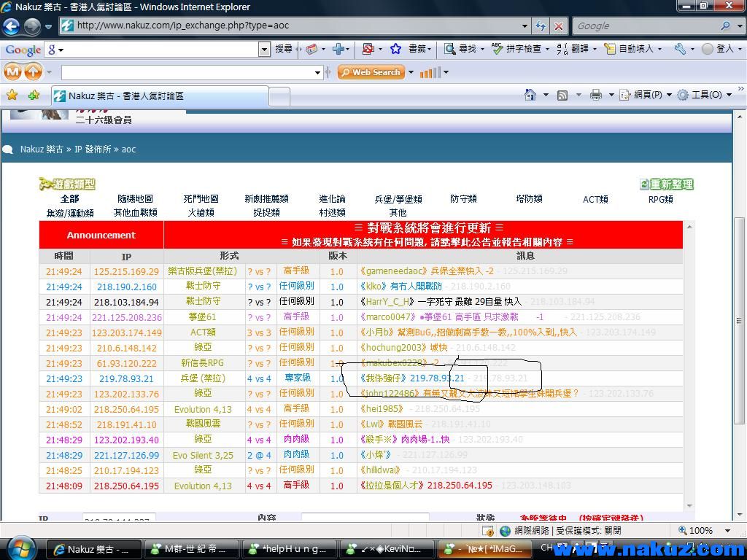Expand the Google toolbar search box dropdown
The width and height of the screenshot is (747, 560).
click(x=264, y=49)
